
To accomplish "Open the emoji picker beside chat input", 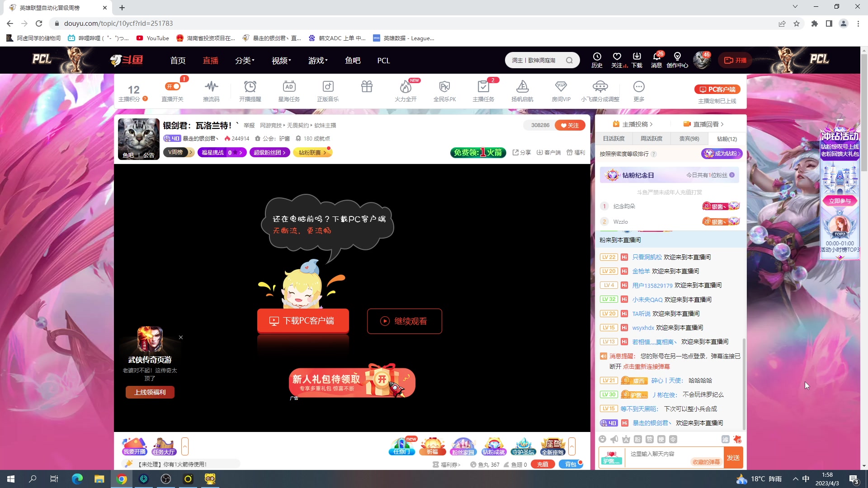I will click(x=603, y=439).
